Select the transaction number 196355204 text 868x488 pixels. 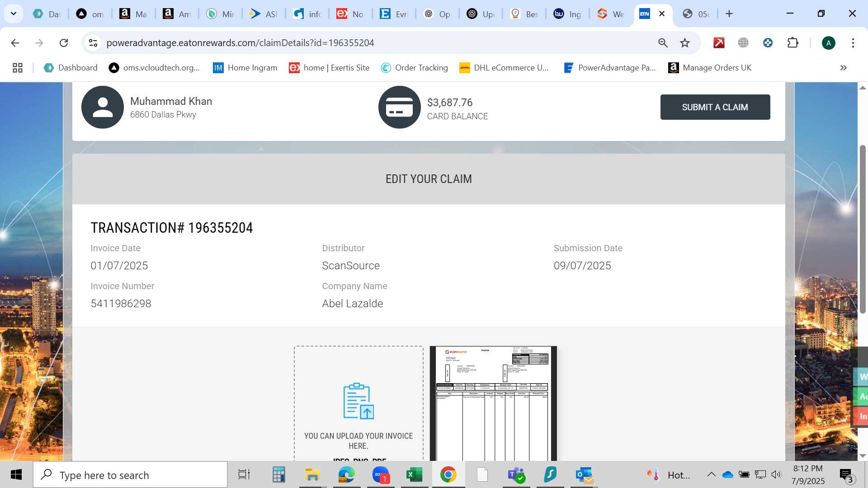(x=220, y=228)
